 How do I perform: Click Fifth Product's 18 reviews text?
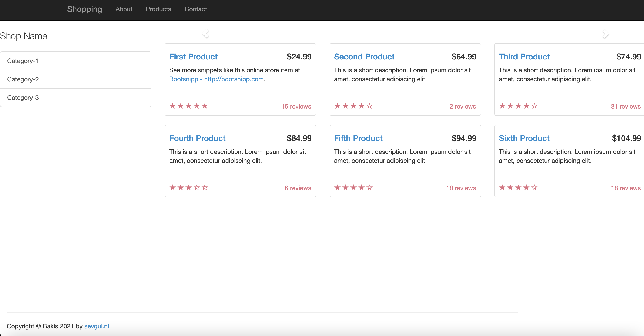(461, 188)
